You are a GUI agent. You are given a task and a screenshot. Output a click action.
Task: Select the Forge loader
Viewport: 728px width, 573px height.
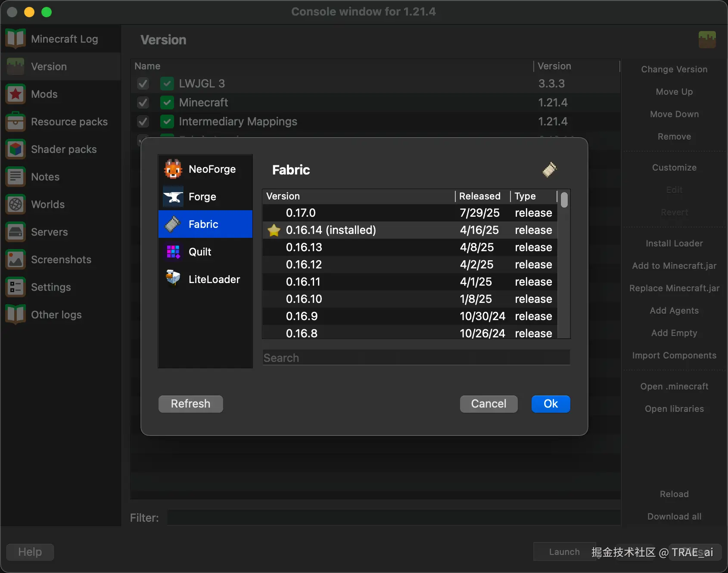(205, 196)
